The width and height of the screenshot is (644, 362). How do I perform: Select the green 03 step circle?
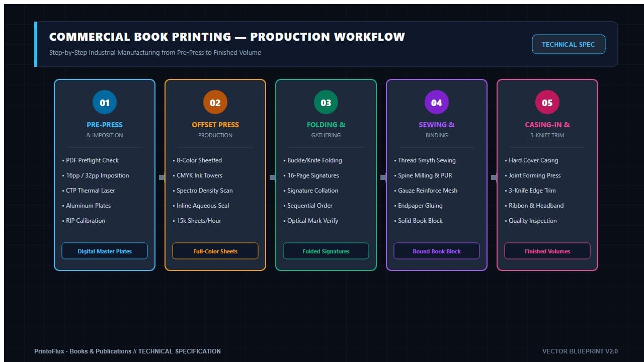pyautogui.click(x=326, y=103)
